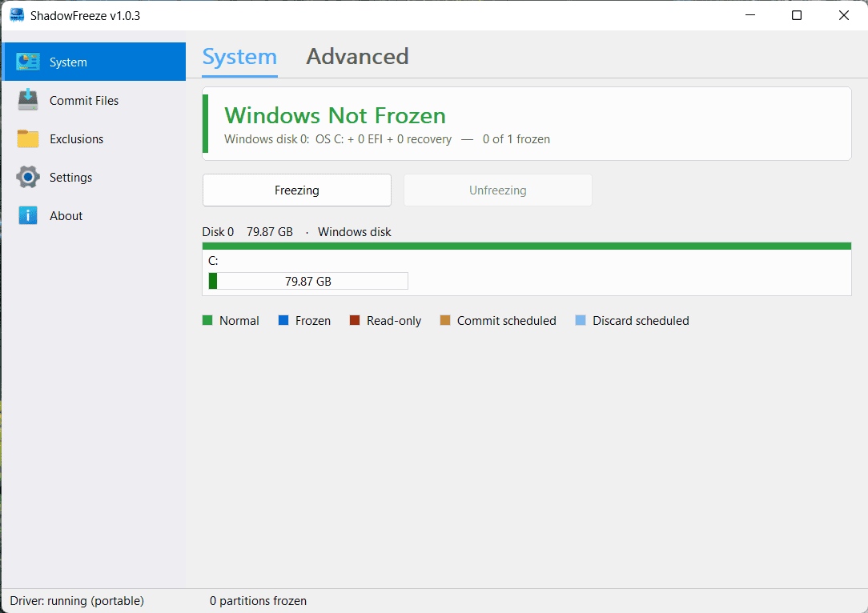Click the System sidebar icon
This screenshot has height=613, width=868.
(x=28, y=62)
